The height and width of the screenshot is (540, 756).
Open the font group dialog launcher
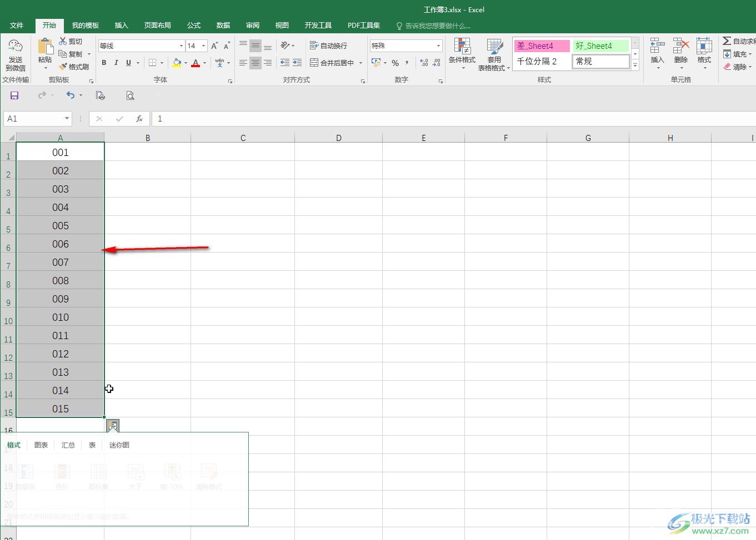[x=230, y=81]
